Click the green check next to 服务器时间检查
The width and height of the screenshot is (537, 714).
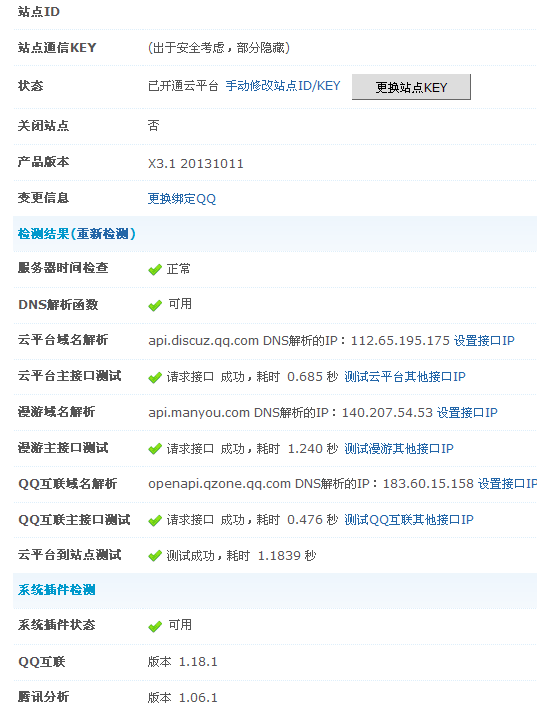(155, 270)
